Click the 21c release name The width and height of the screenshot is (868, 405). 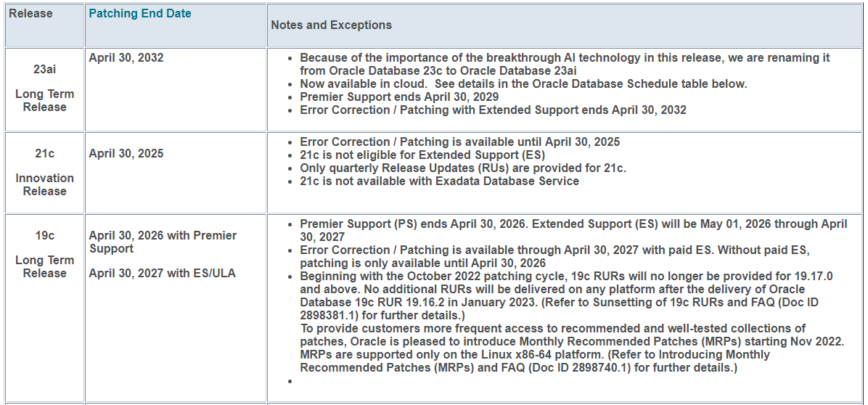point(44,154)
